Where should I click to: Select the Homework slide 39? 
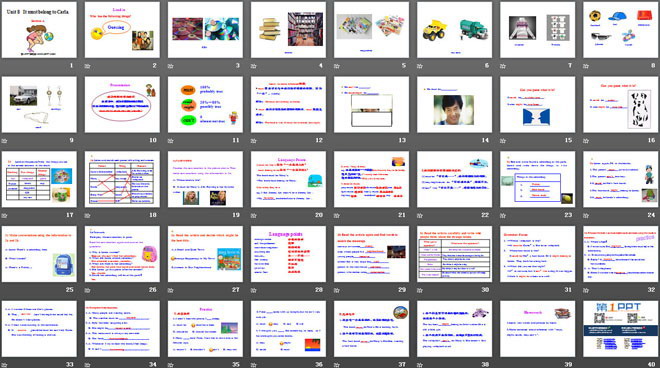tap(538, 329)
